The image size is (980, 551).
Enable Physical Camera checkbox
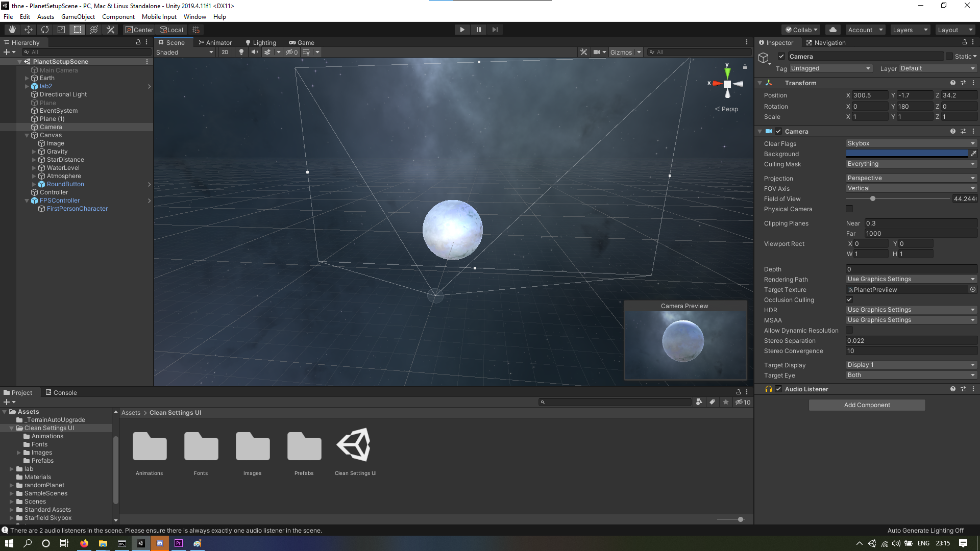(849, 209)
